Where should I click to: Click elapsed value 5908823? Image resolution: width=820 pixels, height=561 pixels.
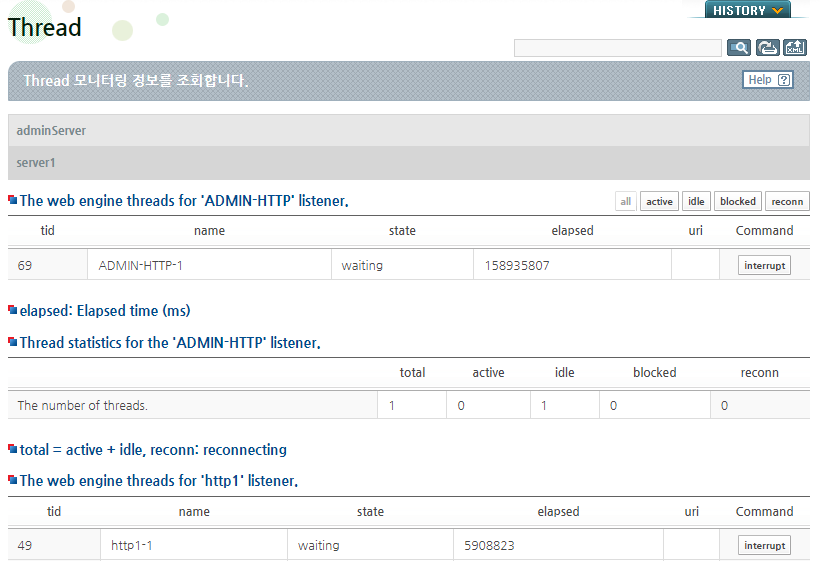click(489, 546)
